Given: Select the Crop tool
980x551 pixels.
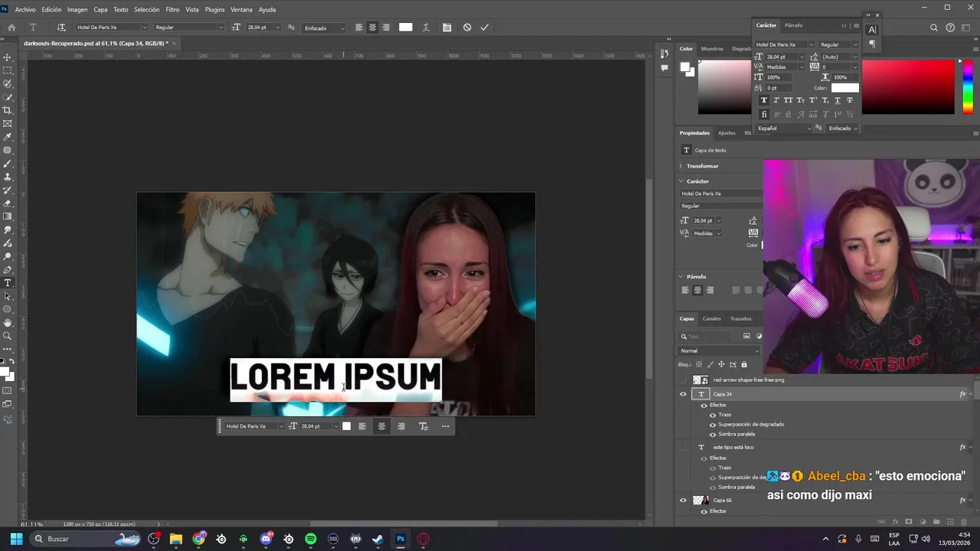Looking at the screenshot, I should point(8,110).
